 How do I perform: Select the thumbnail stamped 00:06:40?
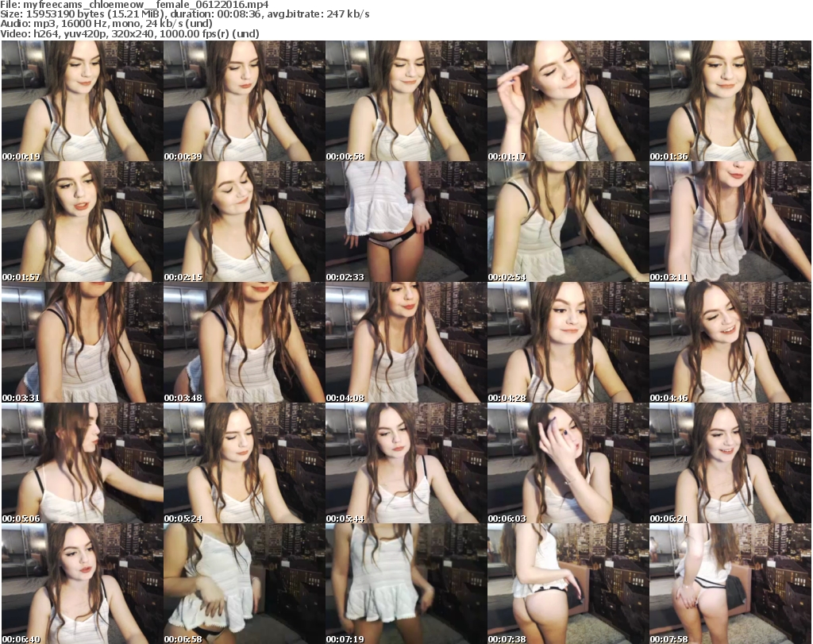click(x=83, y=584)
